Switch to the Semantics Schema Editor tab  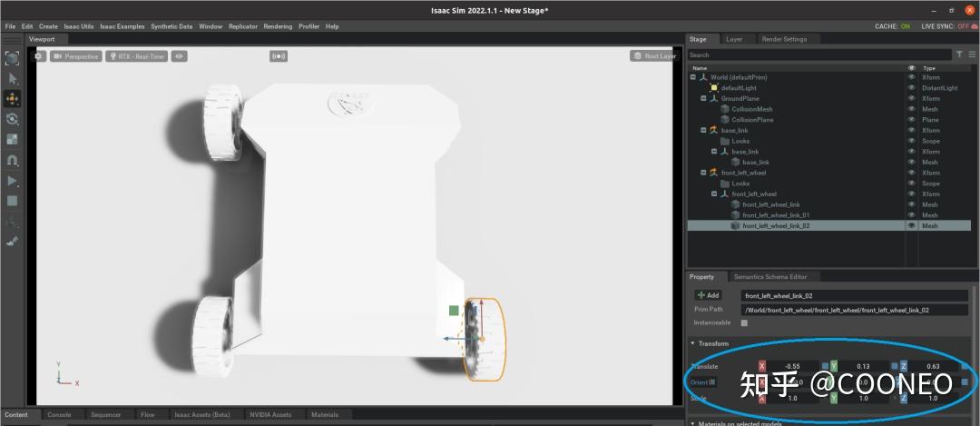tap(770, 276)
